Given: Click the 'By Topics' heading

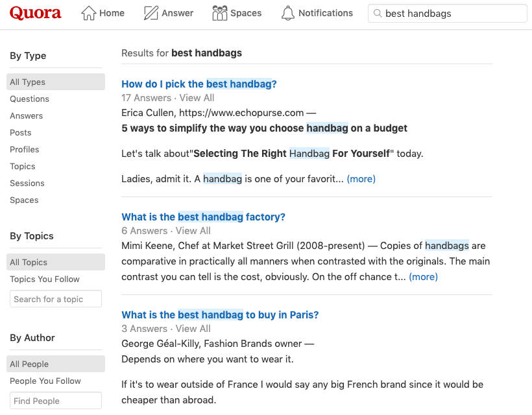Looking at the screenshot, I should click(32, 235).
